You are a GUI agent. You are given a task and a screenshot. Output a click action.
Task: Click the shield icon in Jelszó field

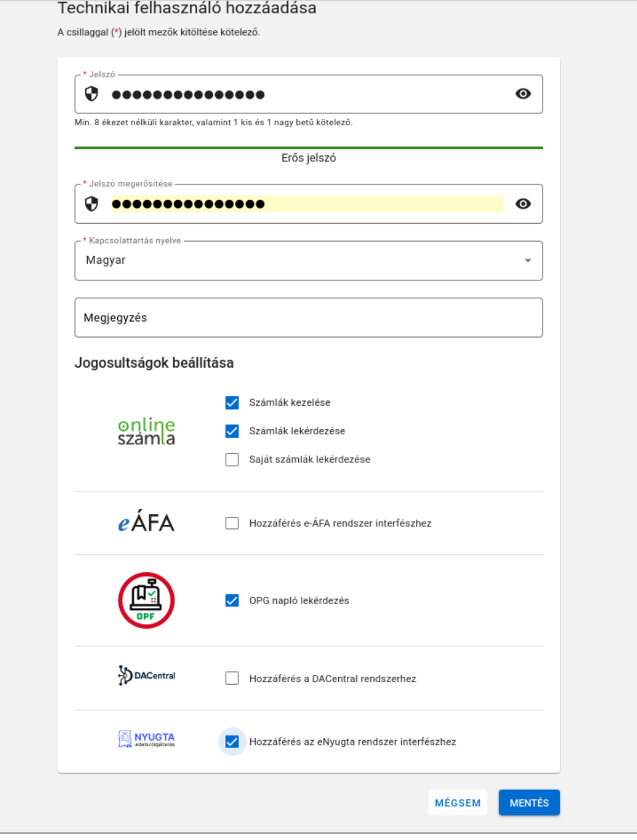pos(92,94)
